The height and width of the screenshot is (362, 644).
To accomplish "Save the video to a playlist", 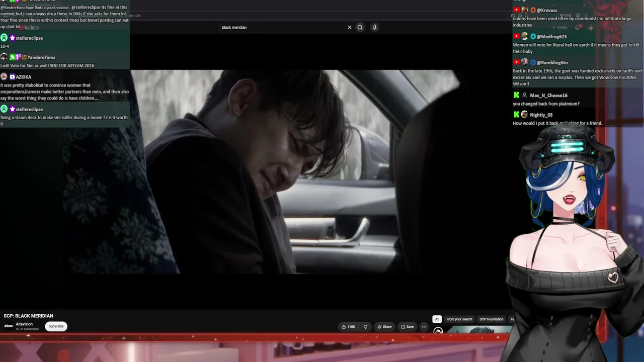I will pos(408,327).
